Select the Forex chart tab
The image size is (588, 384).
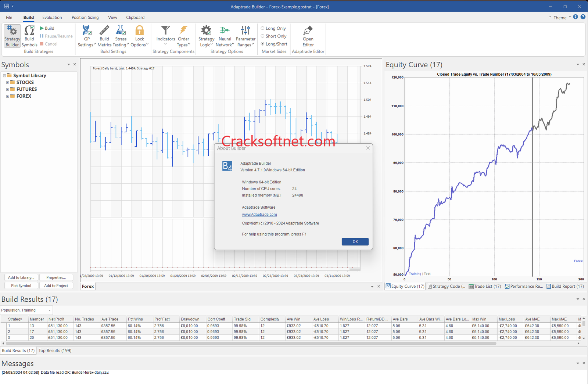click(x=88, y=286)
